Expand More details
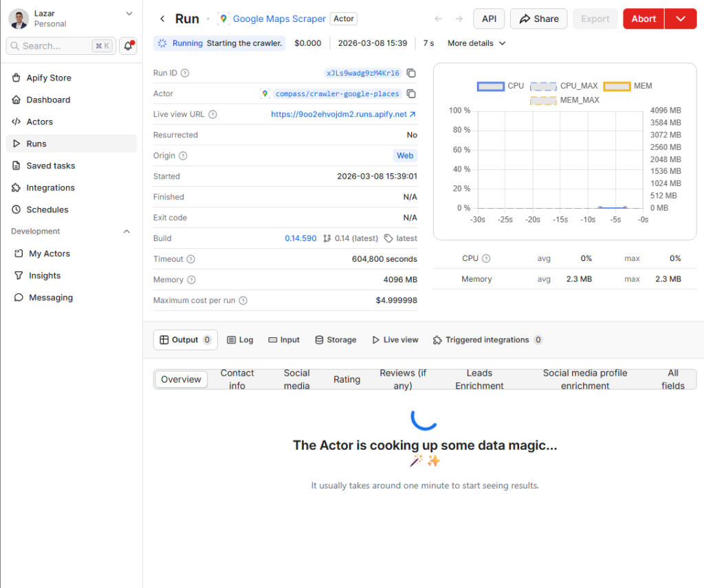The height and width of the screenshot is (588, 704). (x=476, y=43)
